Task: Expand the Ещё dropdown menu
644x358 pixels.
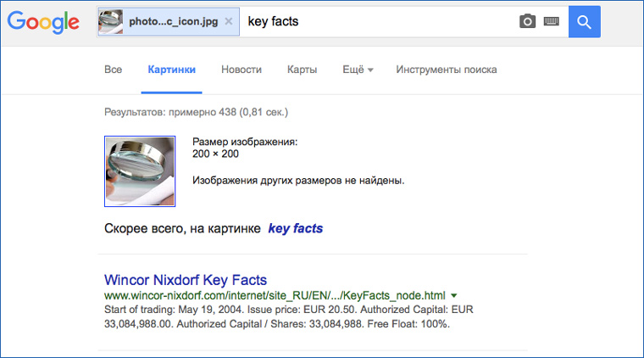Action: click(358, 70)
